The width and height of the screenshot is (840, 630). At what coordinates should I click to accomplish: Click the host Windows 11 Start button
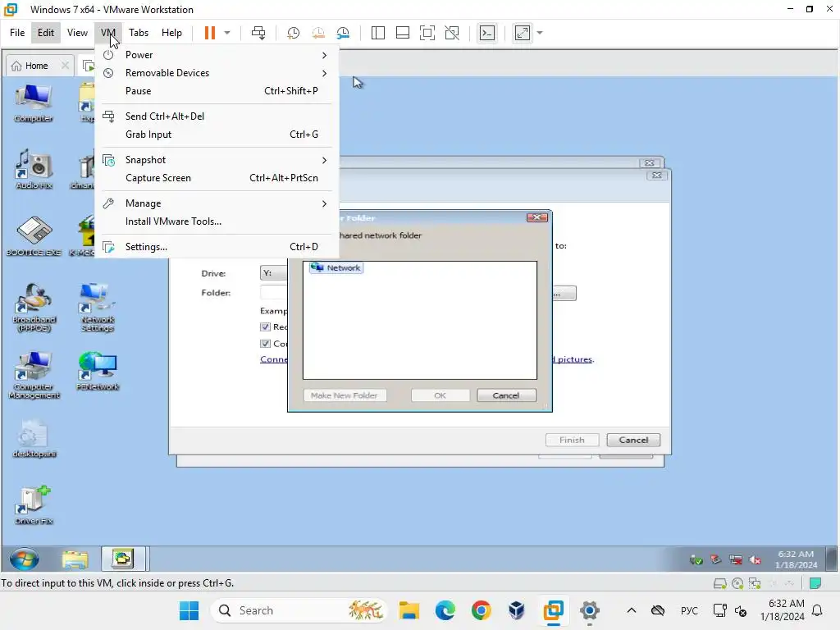point(189,610)
